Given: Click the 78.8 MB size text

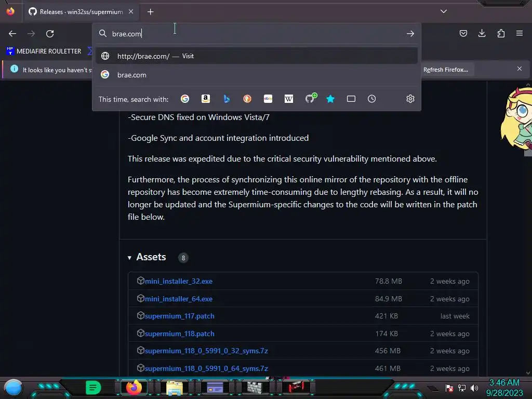Looking at the screenshot, I should (389, 281).
